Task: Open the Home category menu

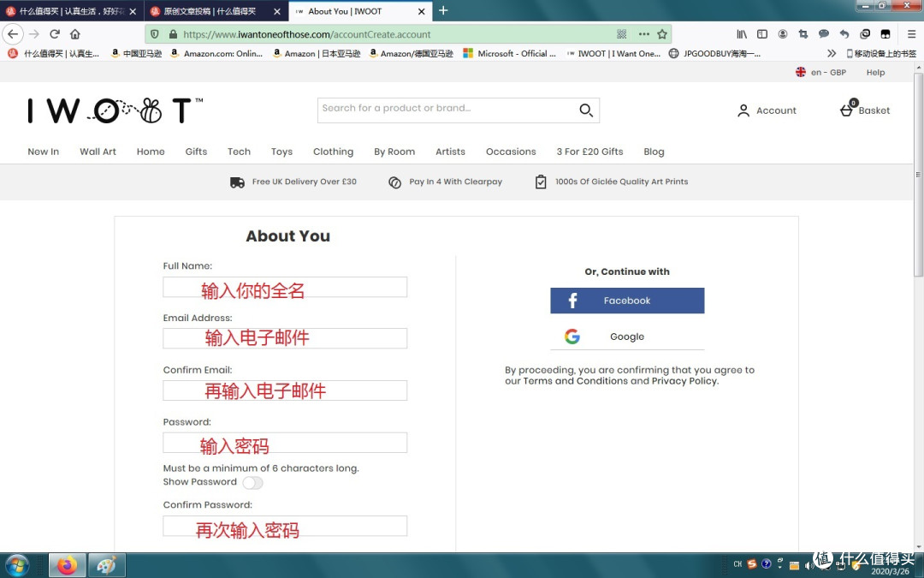Action: 151,152
